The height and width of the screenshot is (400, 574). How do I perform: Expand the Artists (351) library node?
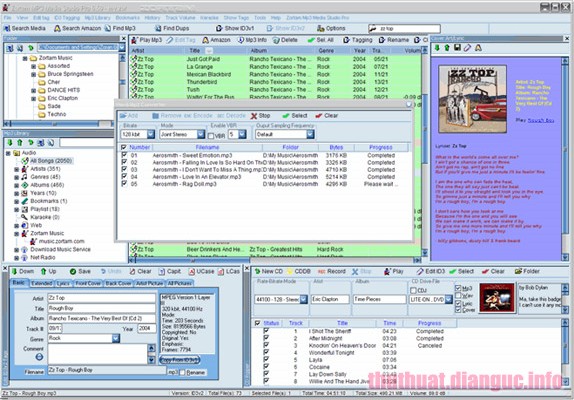tap(16, 169)
